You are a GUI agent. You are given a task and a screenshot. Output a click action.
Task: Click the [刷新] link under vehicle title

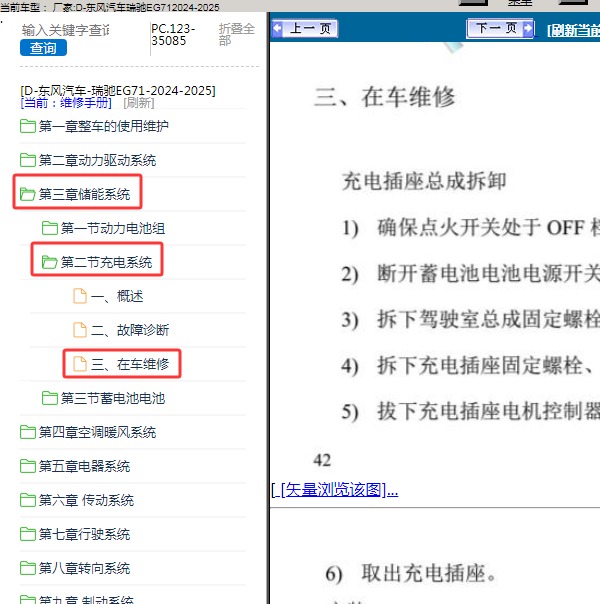[x=139, y=103]
